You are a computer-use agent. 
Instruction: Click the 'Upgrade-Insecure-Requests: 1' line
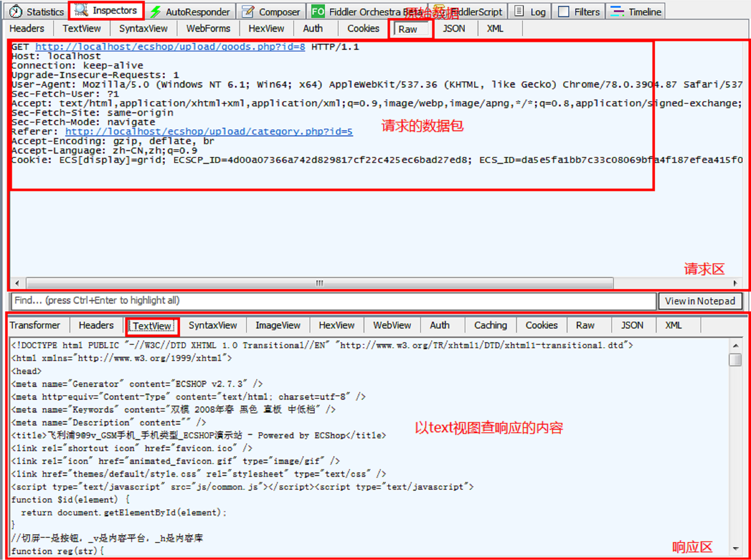pyautogui.click(x=95, y=75)
